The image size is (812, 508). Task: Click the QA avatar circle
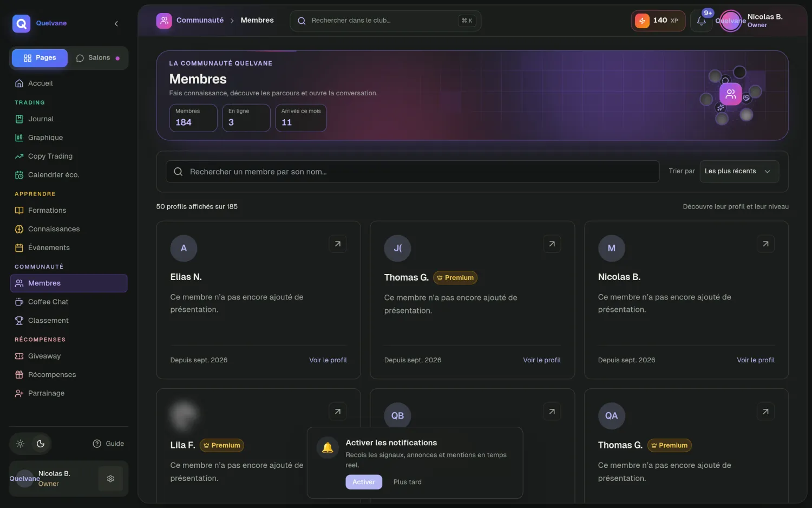[612, 416]
